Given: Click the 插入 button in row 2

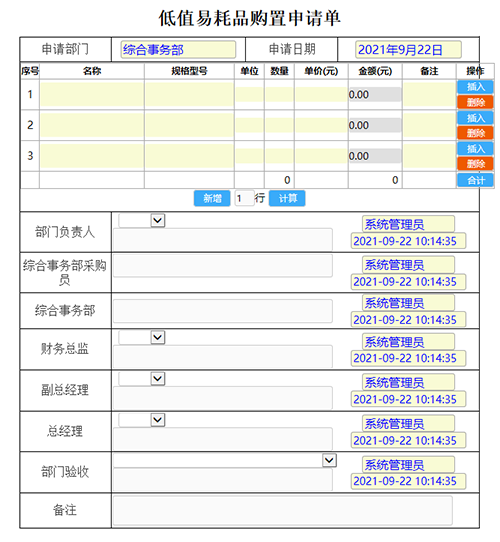Looking at the screenshot, I should click(x=475, y=118).
